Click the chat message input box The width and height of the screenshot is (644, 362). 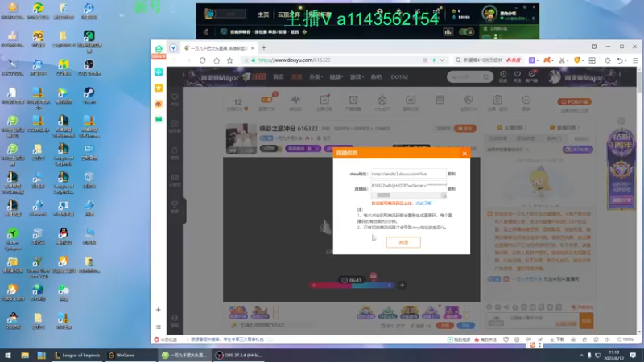tap(543, 320)
